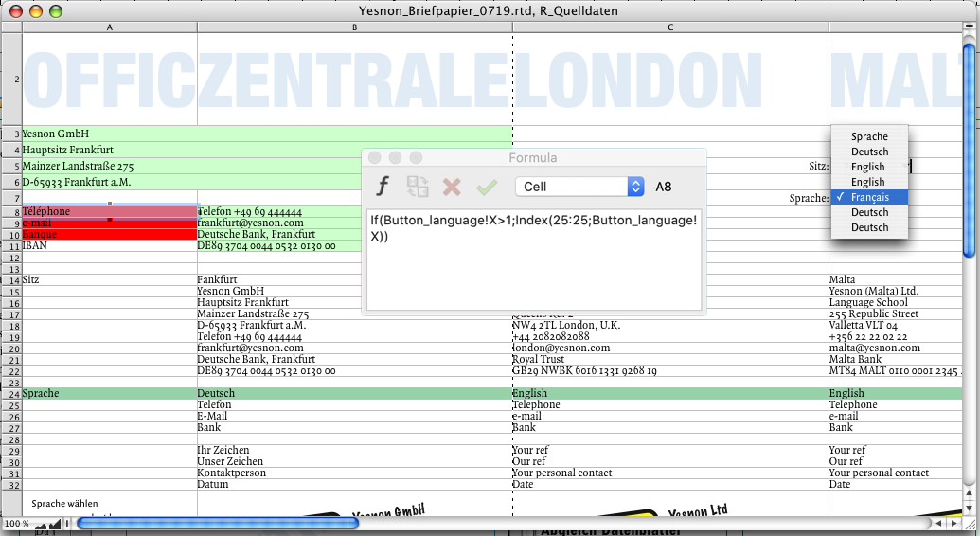Image resolution: width=980 pixels, height=536 pixels.
Task: Click the scroll right arrow at bottom
Action: tap(954, 523)
